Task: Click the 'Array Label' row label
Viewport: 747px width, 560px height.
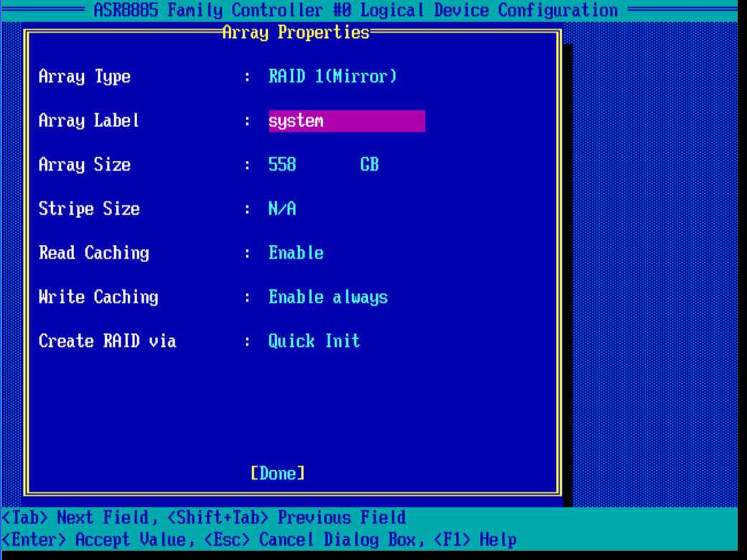Action: click(89, 121)
